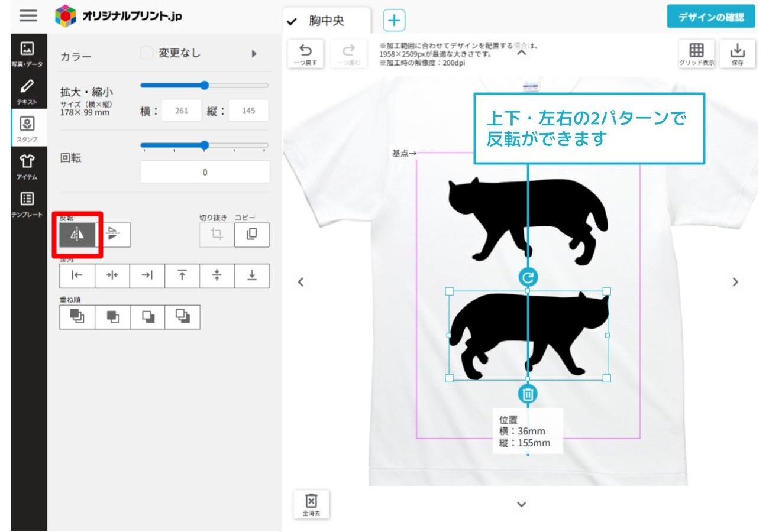The width and height of the screenshot is (769, 532).
Task: Align selection to the bottom edge
Action: click(252, 275)
